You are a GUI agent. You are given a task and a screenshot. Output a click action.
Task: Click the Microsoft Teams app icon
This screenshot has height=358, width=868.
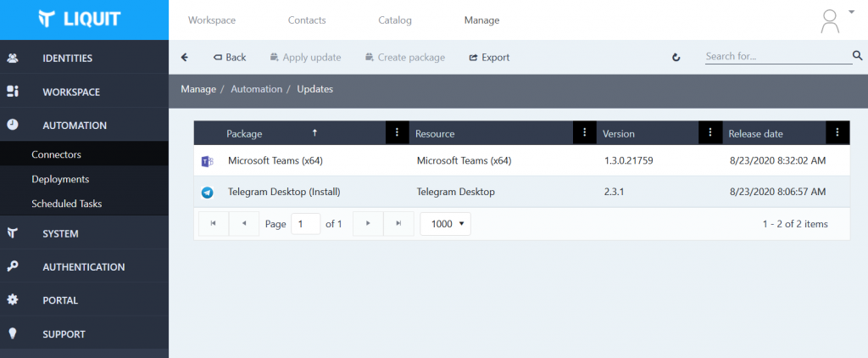(x=207, y=161)
